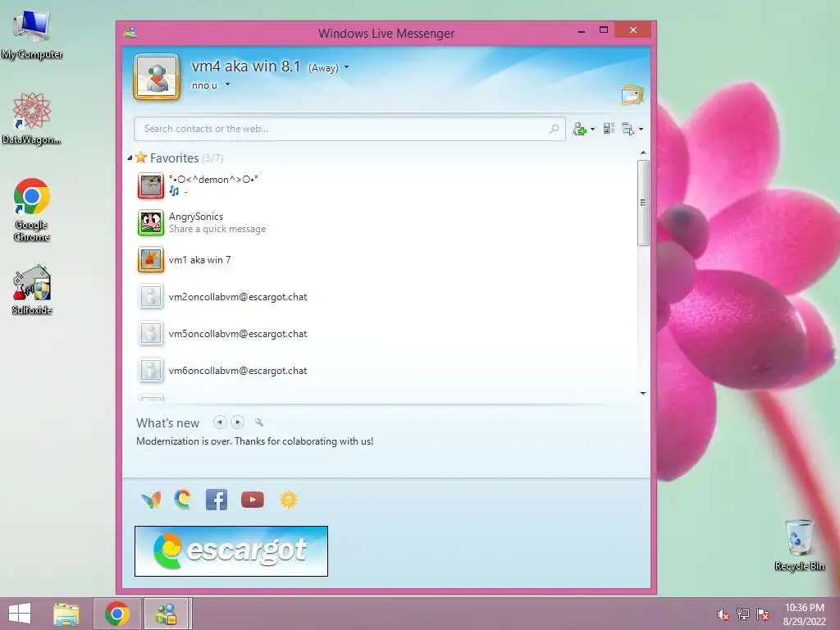Image resolution: width=840 pixels, height=630 pixels.
Task: Click the network tray icon
Action: tap(743, 614)
